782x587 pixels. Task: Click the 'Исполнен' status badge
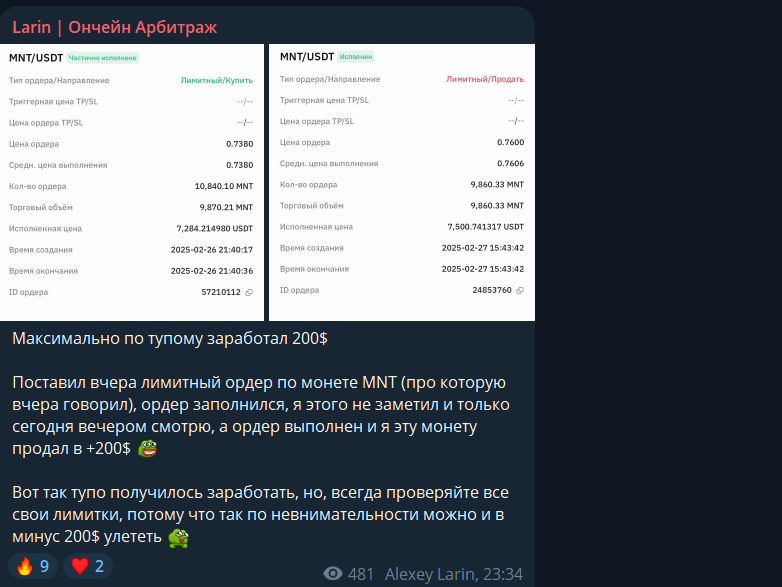click(356, 57)
